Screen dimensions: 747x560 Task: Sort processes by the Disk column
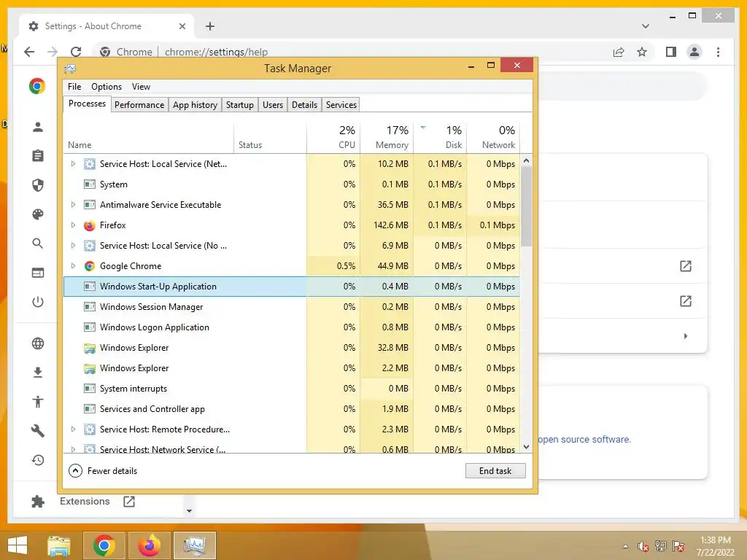pyautogui.click(x=440, y=138)
